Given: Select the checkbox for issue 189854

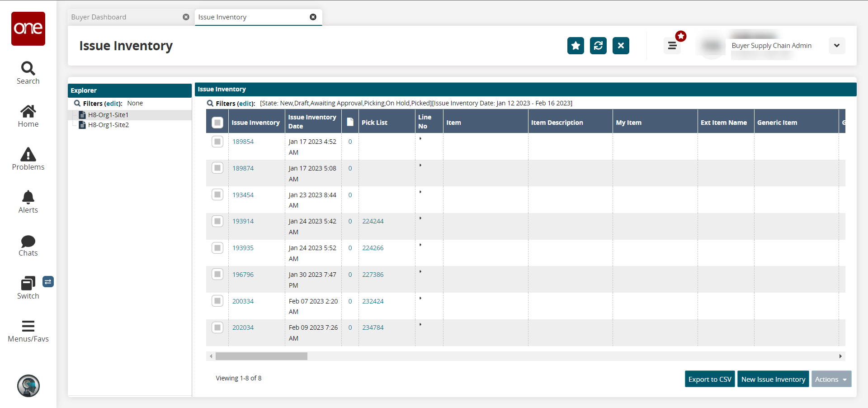Looking at the screenshot, I should (x=217, y=142).
